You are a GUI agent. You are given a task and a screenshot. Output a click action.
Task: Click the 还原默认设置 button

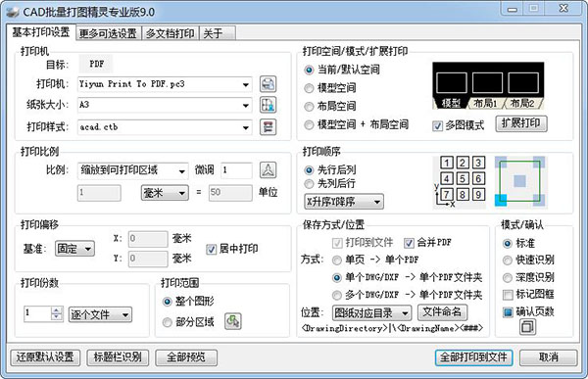pos(45,357)
